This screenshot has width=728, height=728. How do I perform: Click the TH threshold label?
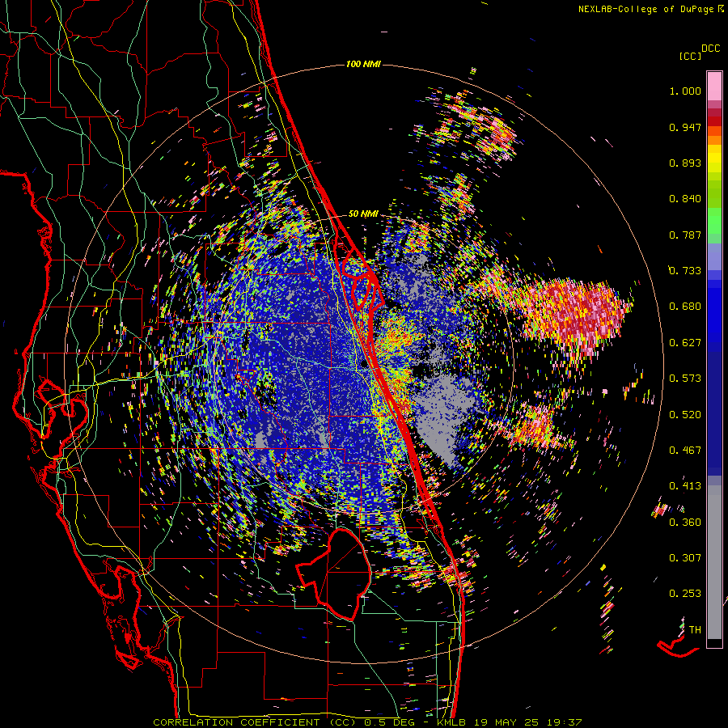click(695, 630)
